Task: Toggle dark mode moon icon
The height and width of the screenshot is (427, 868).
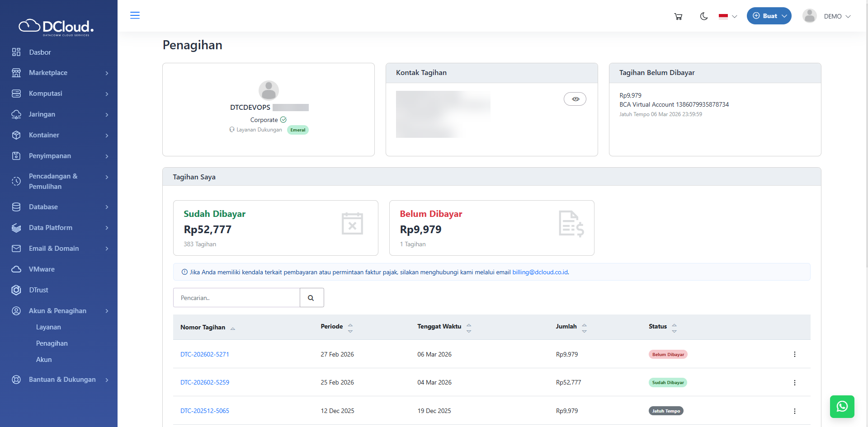Action: click(703, 16)
